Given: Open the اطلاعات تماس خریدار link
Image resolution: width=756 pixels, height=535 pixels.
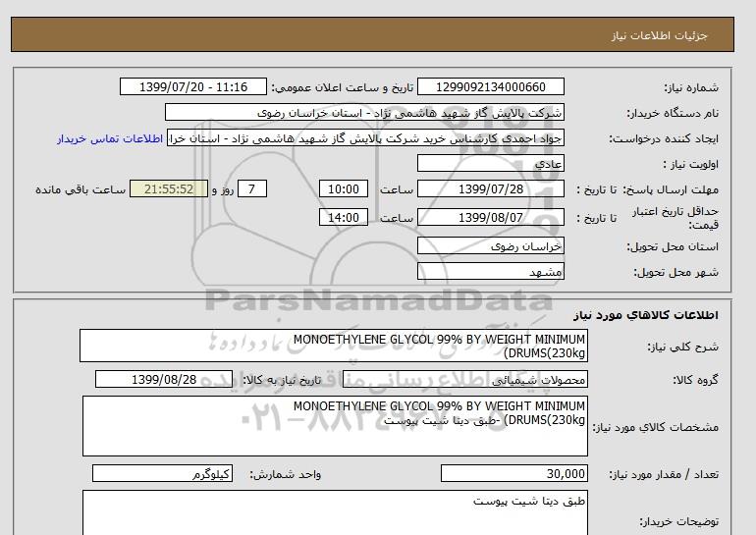Looking at the screenshot, I should (x=110, y=138).
